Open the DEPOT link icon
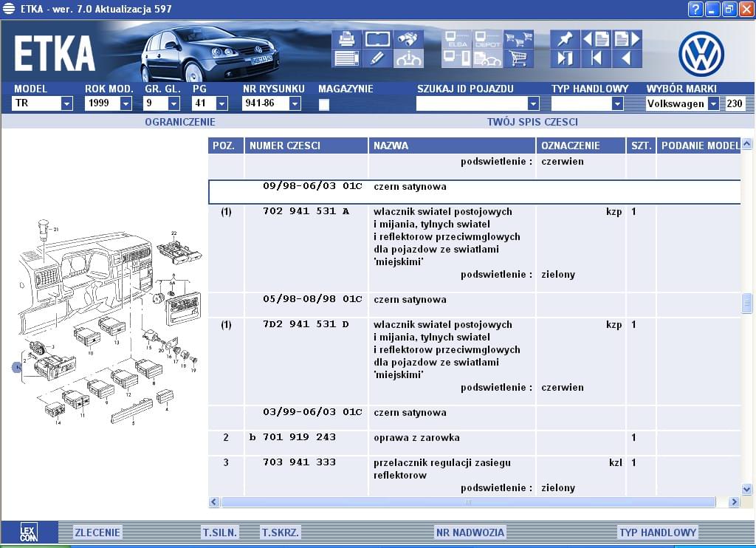The height and width of the screenshot is (548, 756). (x=487, y=39)
